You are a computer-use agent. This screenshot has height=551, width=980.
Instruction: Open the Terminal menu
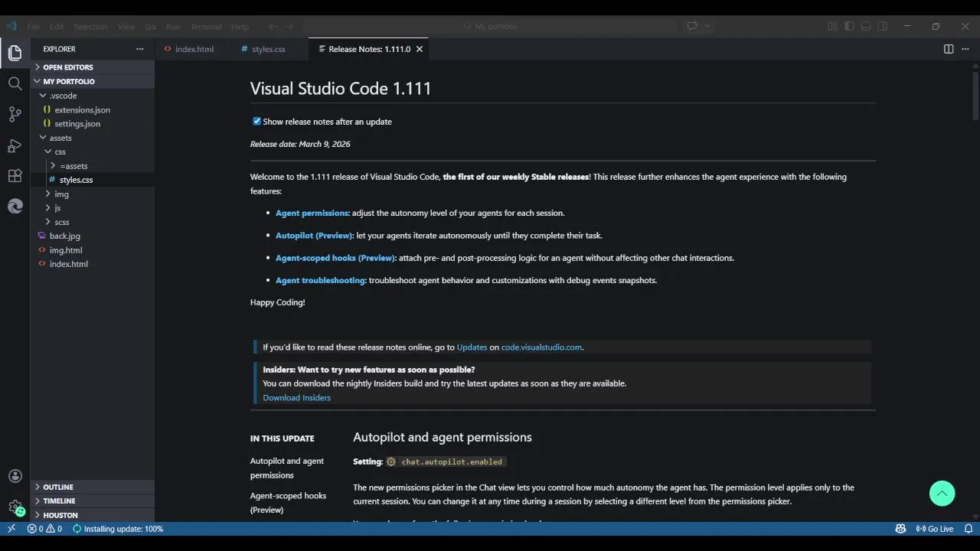point(205,27)
